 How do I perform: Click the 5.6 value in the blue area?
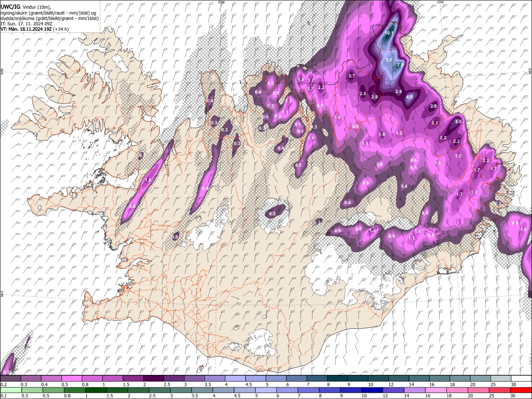tap(389, 60)
